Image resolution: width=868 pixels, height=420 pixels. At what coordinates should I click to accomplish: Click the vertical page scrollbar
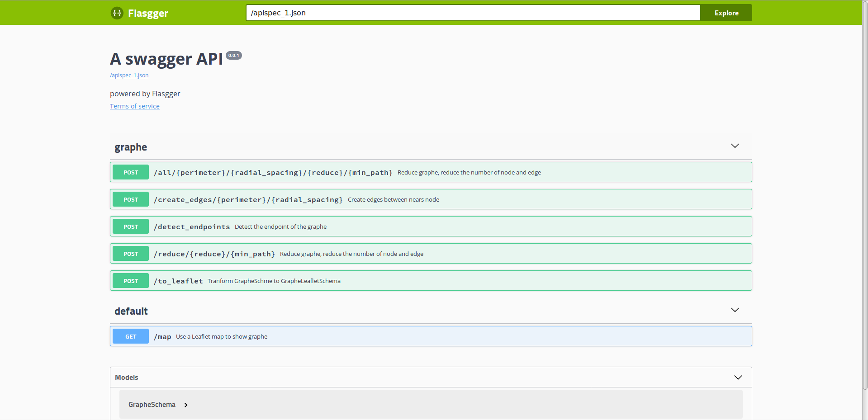tap(865, 194)
